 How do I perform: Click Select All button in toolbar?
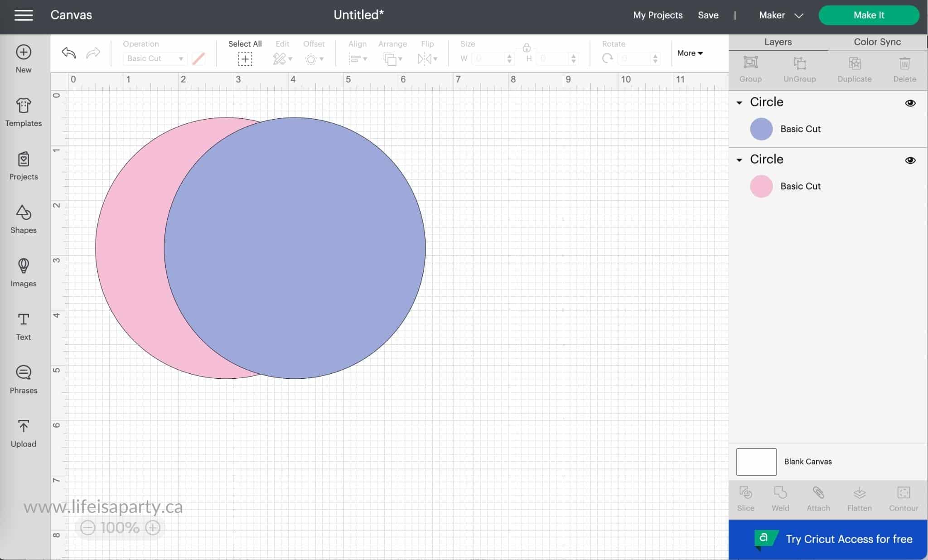point(245,59)
